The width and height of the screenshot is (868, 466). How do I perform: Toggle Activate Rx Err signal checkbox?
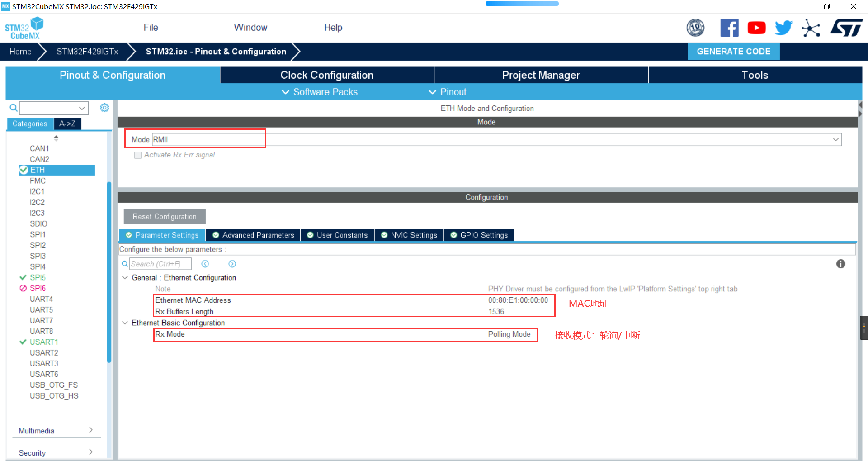pyautogui.click(x=138, y=155)
